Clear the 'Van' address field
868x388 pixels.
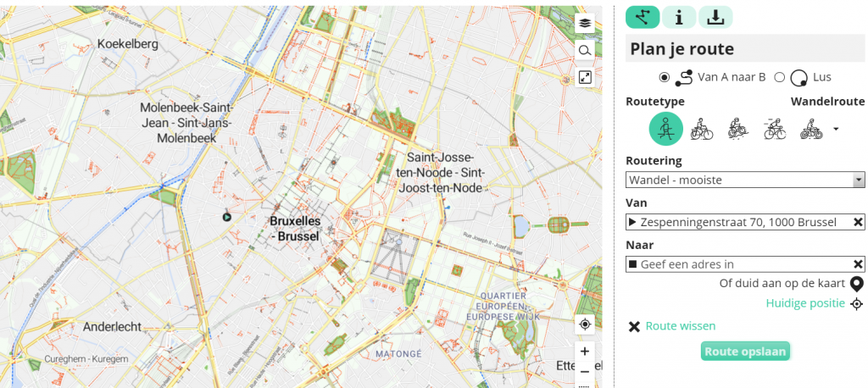coord(858,222)
